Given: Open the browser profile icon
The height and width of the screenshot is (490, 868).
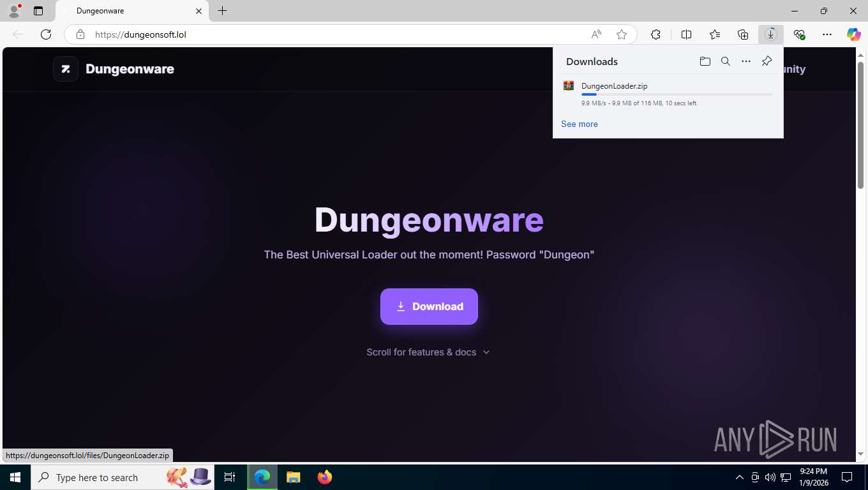Looking at the screenshot, I should (x=13, y=11).
